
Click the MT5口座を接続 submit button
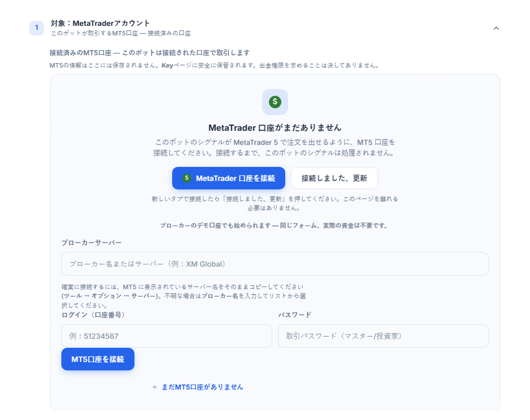98,359
